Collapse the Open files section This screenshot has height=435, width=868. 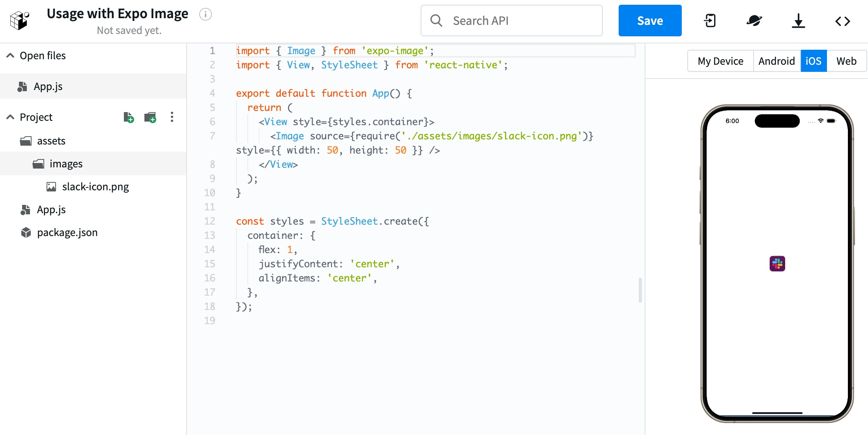click(x=11, y=56)
